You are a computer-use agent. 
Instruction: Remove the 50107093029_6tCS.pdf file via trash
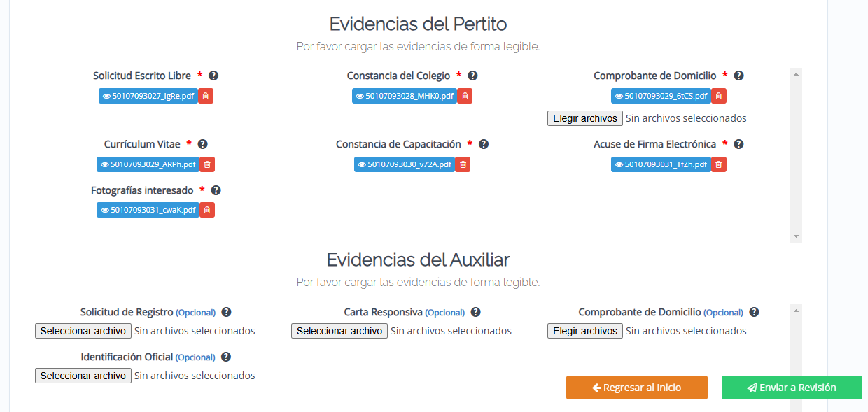(x=719, y=96)
